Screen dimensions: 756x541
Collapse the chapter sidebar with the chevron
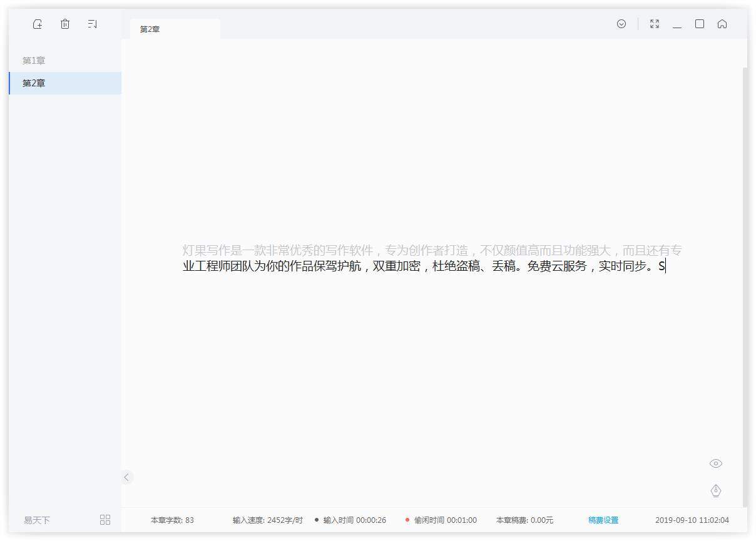pos(127,477)
